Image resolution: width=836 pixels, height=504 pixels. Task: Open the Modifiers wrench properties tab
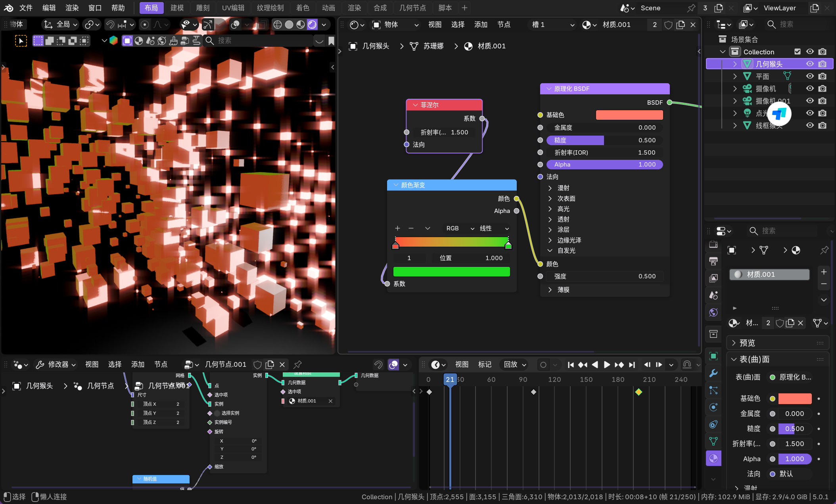713,373
